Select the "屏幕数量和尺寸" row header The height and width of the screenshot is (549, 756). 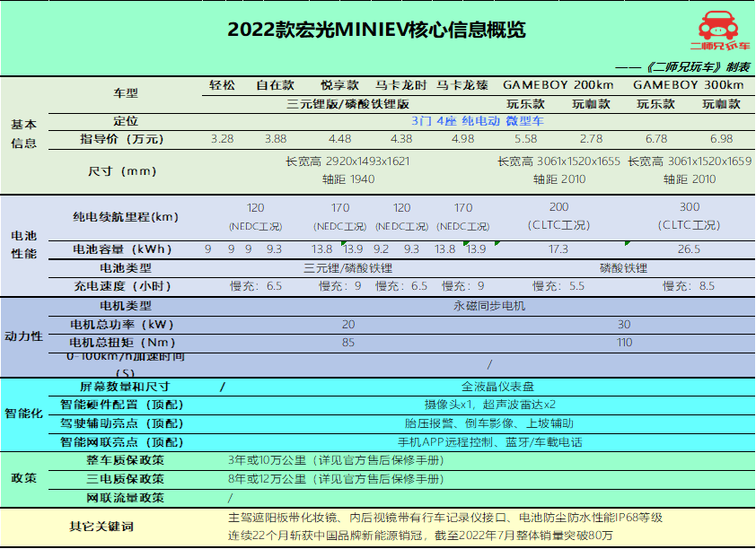[x=125, y=387]
